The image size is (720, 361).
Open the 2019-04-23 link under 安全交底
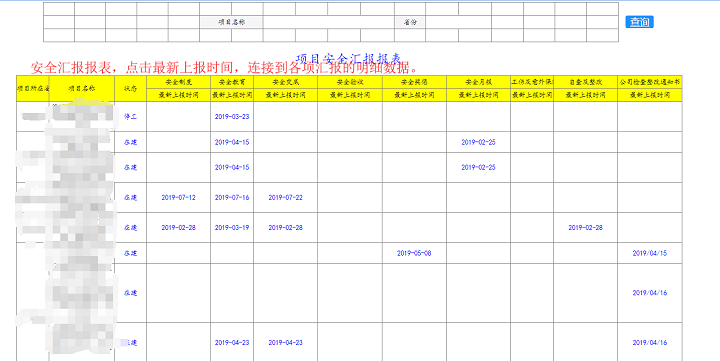pyautogui.click(x=286, y=343)
